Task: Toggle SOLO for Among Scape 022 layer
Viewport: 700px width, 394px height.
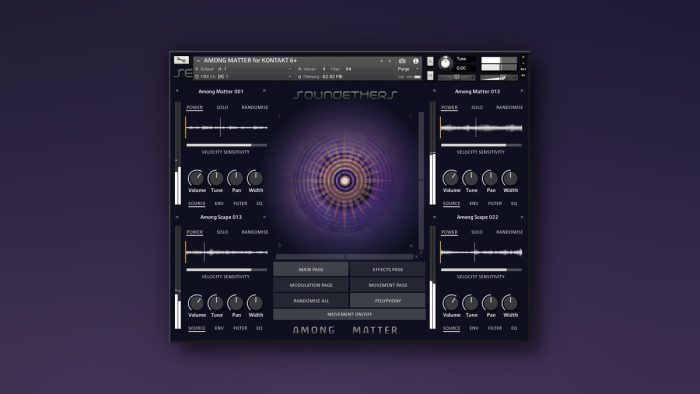Action: (x=477, y=232)
